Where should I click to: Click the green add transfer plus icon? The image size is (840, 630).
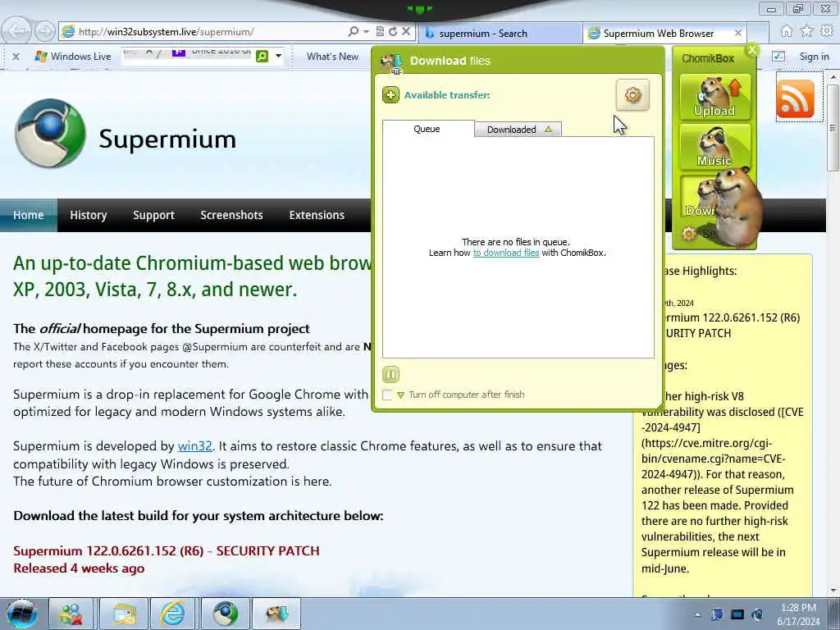(x=390, y=95)
